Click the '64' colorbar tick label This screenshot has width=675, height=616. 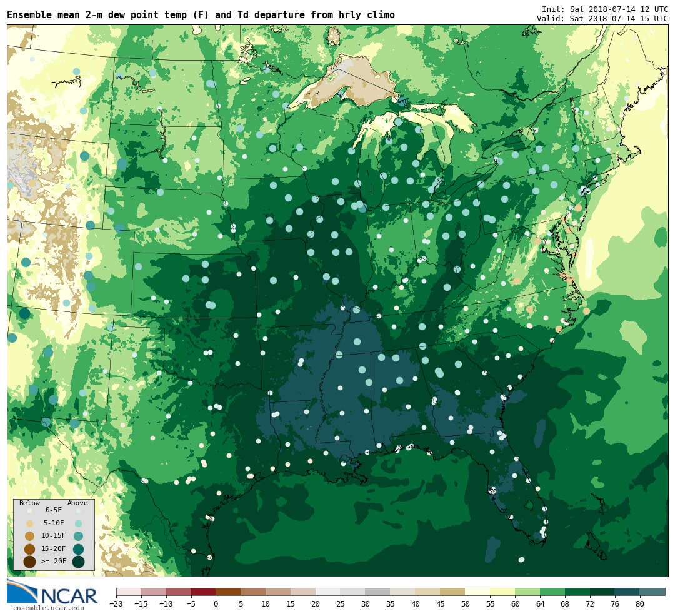(541, 604)
